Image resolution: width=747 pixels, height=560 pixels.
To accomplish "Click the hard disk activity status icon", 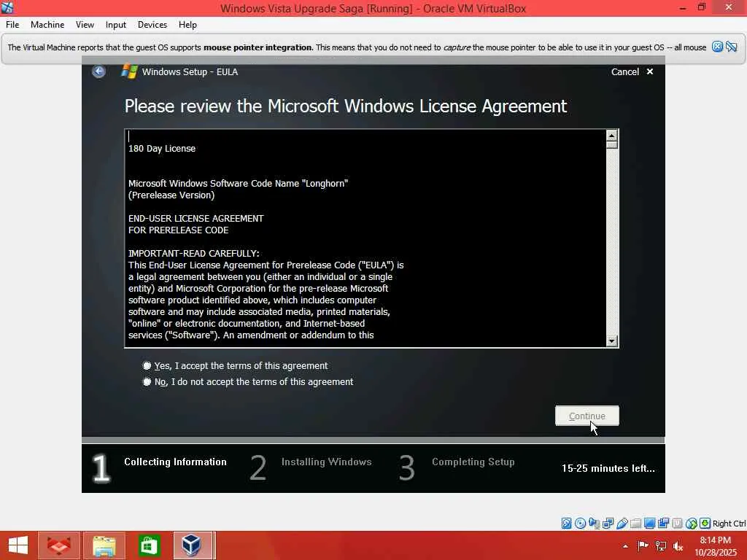I will [x=566, y=524].
